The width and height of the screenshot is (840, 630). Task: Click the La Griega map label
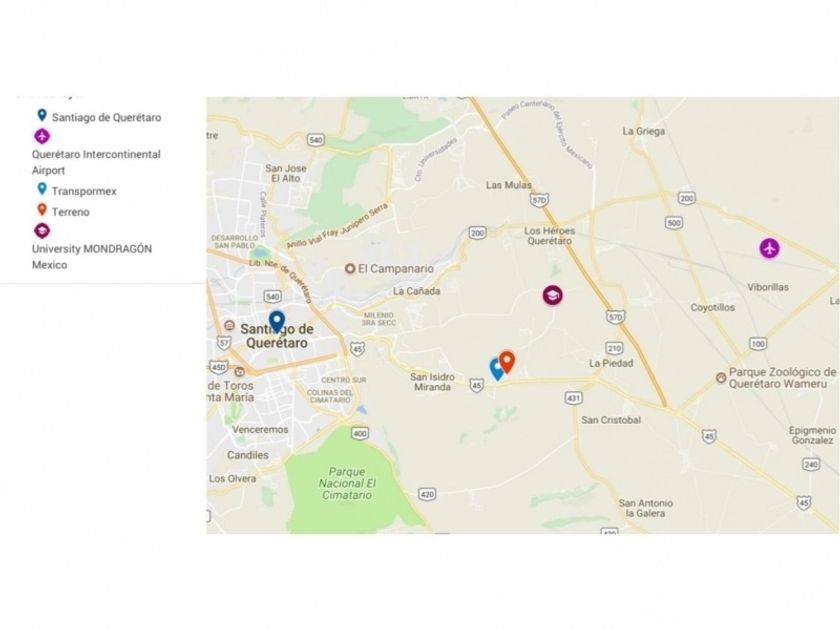coord(643,131)
